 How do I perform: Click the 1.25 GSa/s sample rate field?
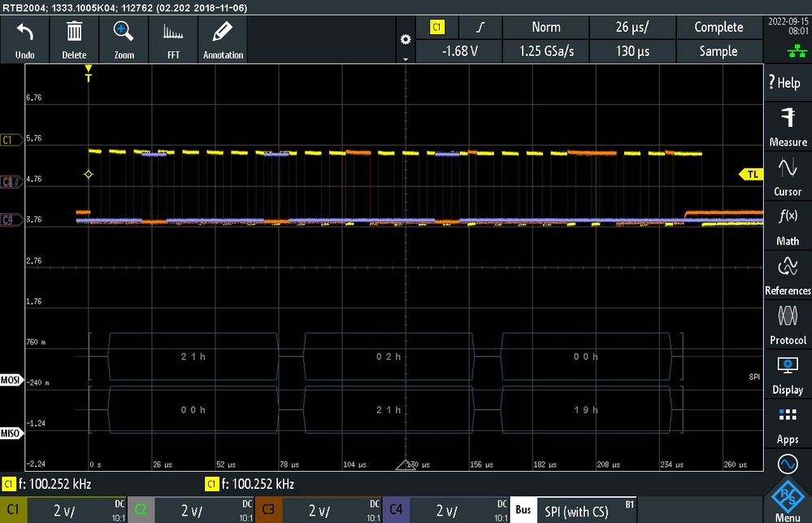tap(546, 50)
